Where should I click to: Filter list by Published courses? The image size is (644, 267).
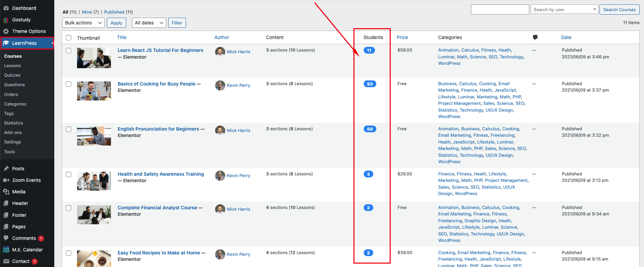click(114, 12)
